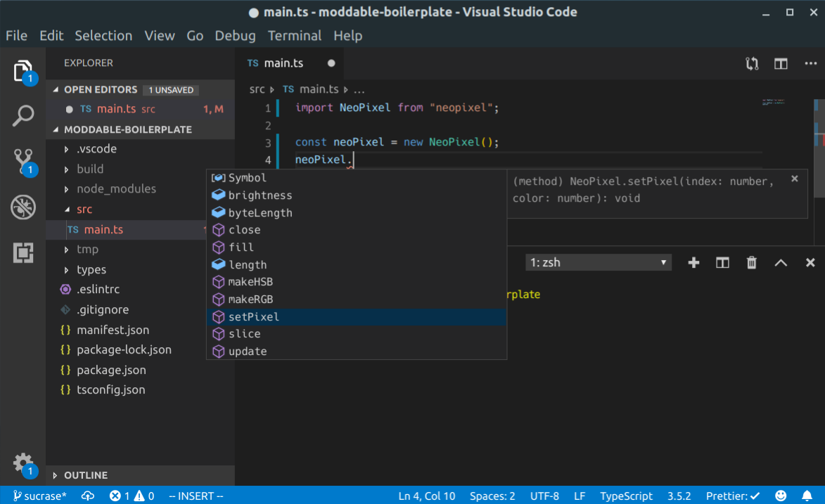Pick the byteLength suggestion
825x504 pixels.
click(x=357, y=213)
